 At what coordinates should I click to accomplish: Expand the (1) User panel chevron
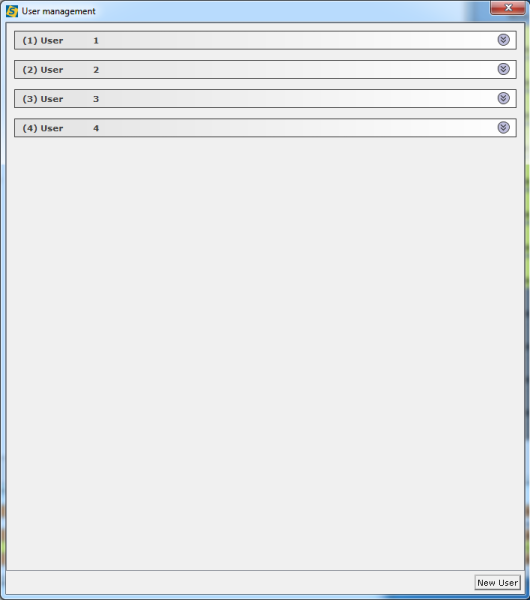(x=503, y=40)
